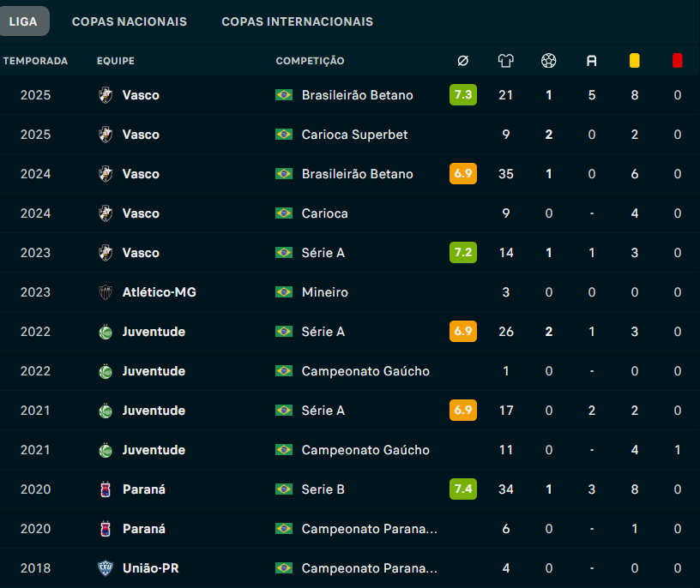Click the Mineiro competition link
This screenshot has height=588, width=700.
[324, 292]
